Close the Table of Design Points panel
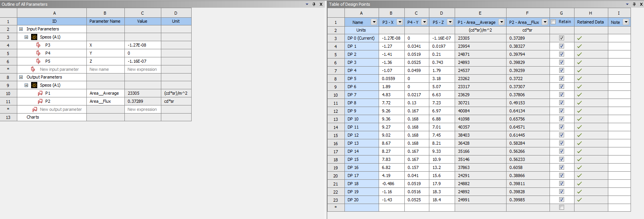Viewport: 644px width, 219px height. tap(641, 4)
